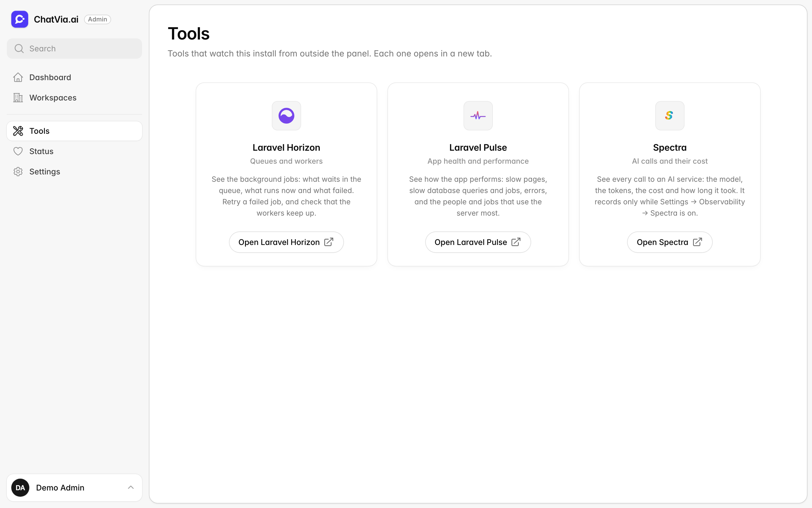Image resolution: width=812 pixels, height=508 pixels.
Task: Select Status in the sidebar
Action: [74, 151]
